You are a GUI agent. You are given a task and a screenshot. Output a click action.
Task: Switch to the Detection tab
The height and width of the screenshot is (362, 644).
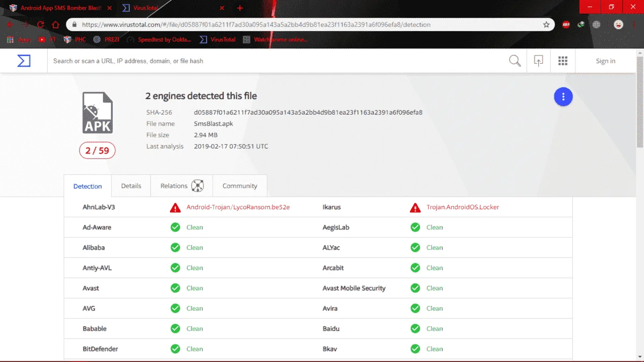click(x=87, y=186)
